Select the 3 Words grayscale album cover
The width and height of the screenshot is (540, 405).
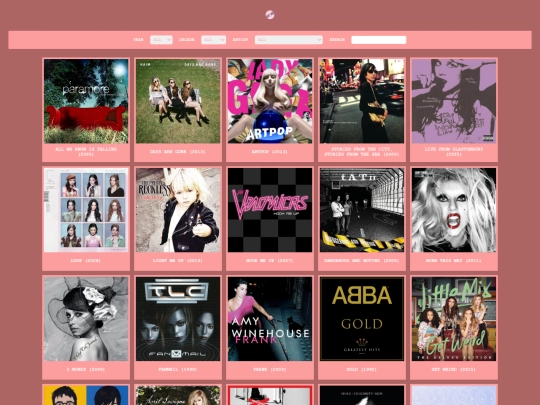pos(86,319)
